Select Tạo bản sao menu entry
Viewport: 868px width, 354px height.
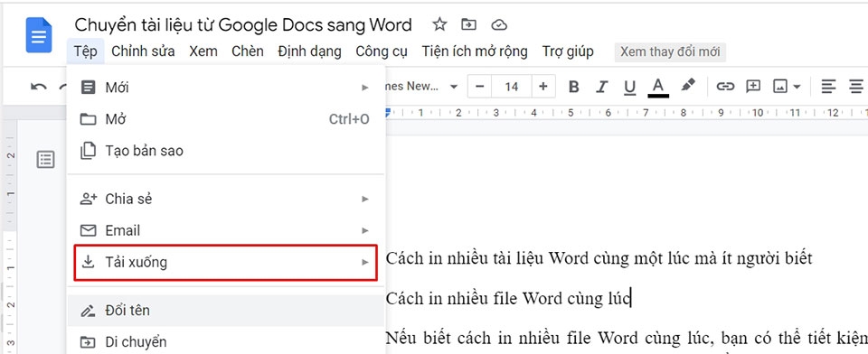coord(225,151)
